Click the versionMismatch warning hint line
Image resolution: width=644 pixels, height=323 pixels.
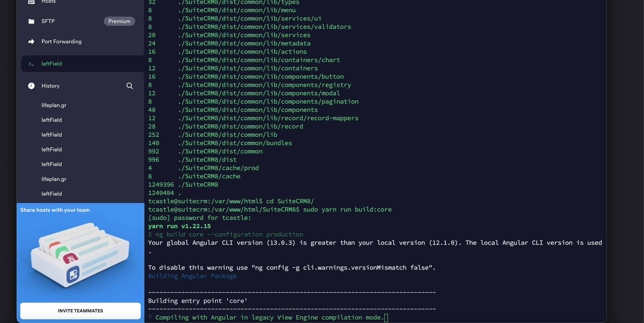pyautogui.click(x=292, y=268)
